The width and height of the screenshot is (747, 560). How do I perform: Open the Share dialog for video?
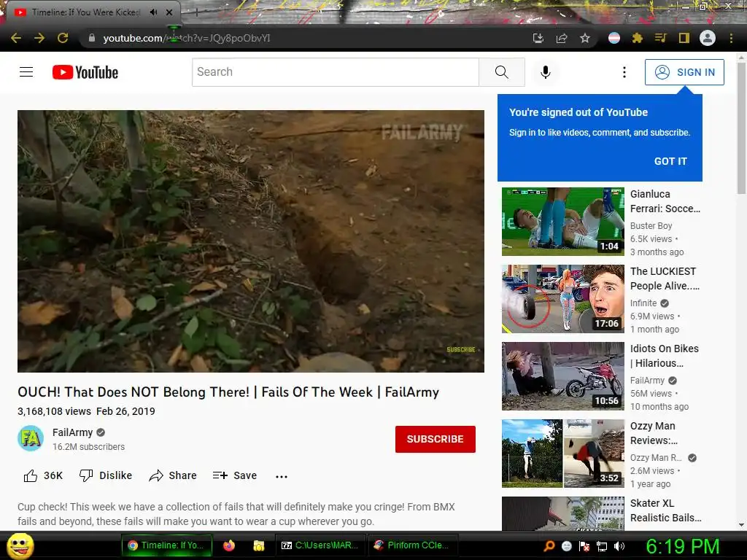pos(172,475)
